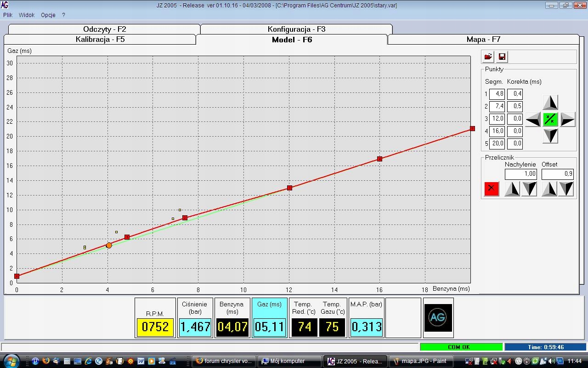Image resolution: width=588 pixels, height=368 pixels.
Task: Open a model file with folder icon
Action: 488,57
